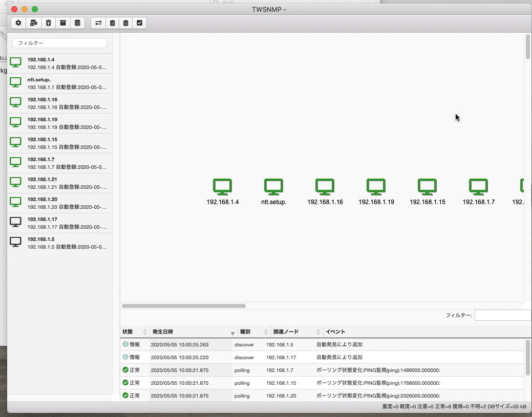Viewport: 532px width, 417px height.
Task: Click 情報 status of the 192.168.1.5 event
Action: point(131,344)
